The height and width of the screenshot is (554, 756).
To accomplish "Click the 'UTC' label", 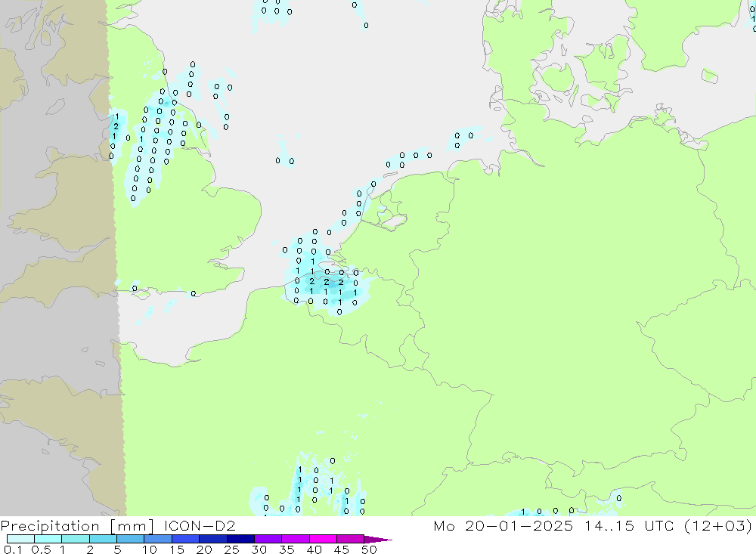I will click(x=659, y=525).
